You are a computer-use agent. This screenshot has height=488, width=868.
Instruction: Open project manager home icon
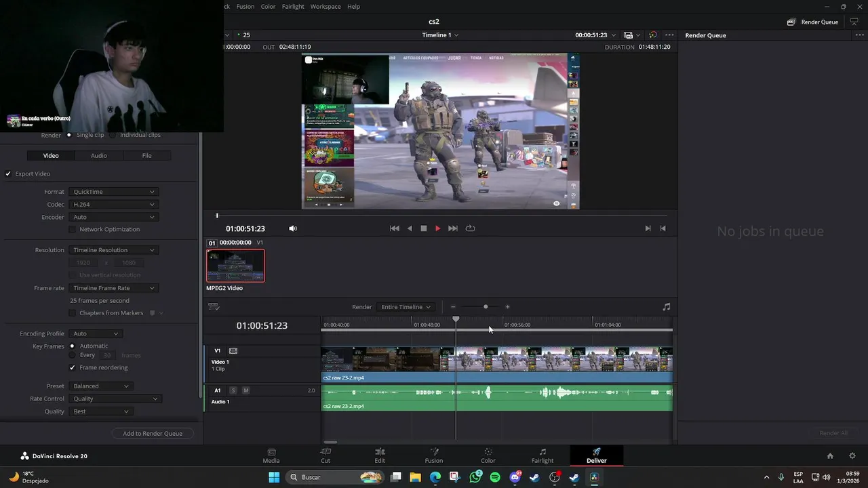(830, 456)
